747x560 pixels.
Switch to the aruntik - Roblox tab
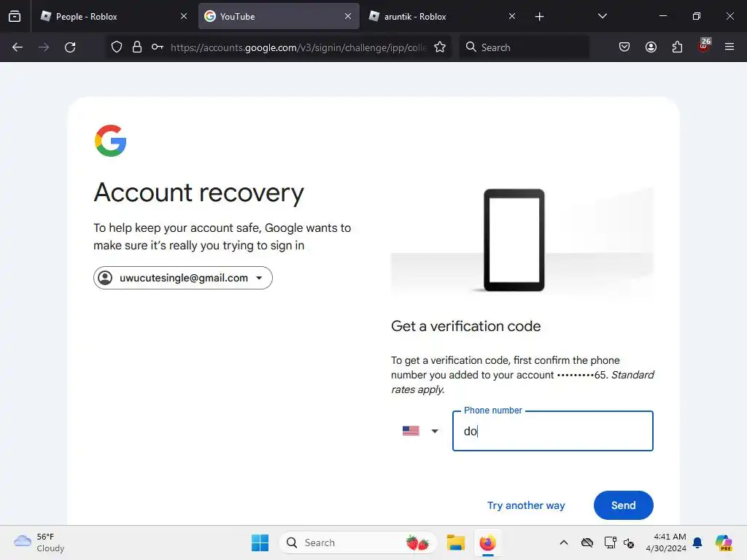tap(443, 16)
